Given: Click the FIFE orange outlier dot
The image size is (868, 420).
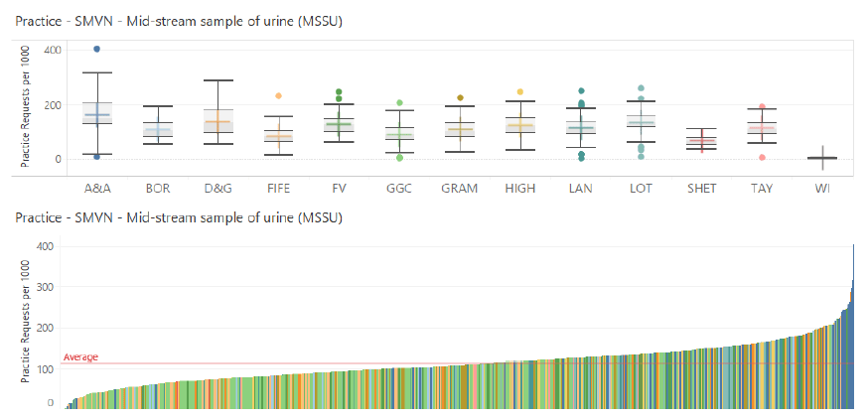Looking at the screenshot, I should 278,96.
